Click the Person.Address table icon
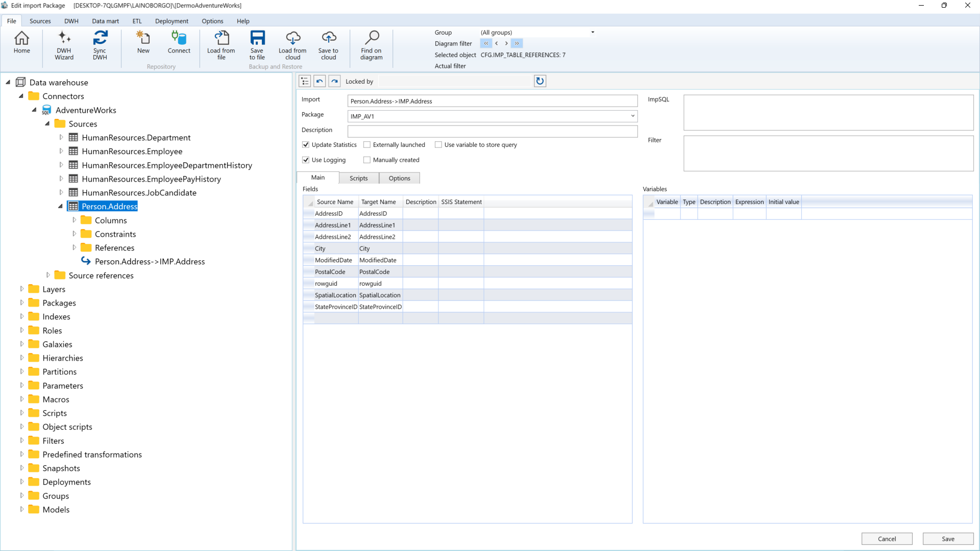This screenshot has height=551, width=980. (x=73, y=206)
